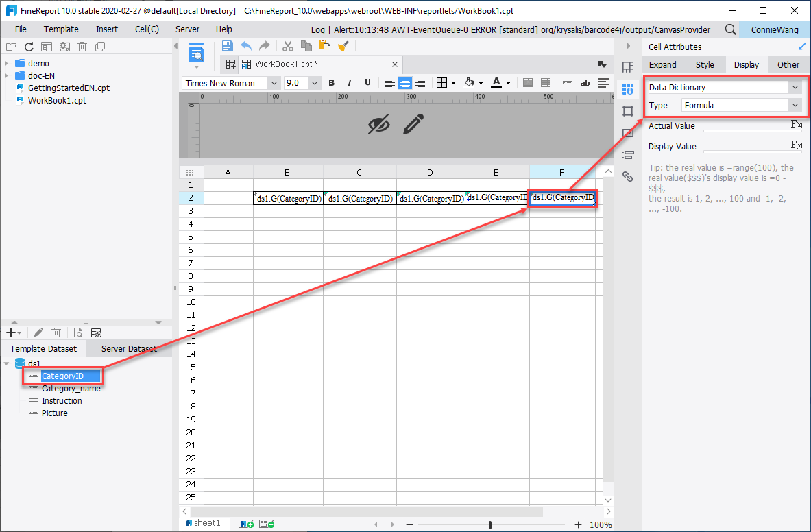Open the font size dropdown
Image resolution: width=811 pixels, height=532 pixels.
point(314,82)
